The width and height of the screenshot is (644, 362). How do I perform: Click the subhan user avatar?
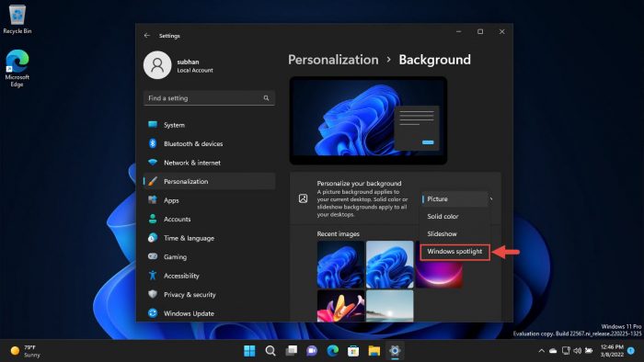pyautogui.click(x=157, y=65)
